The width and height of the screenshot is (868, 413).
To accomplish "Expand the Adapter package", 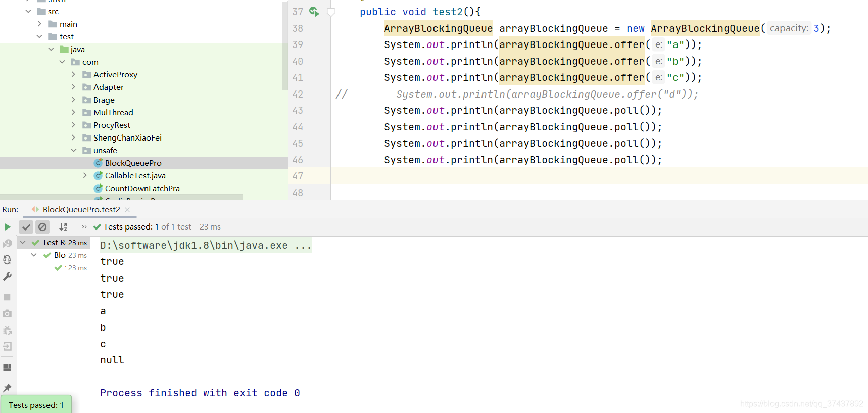I will 74,87.
